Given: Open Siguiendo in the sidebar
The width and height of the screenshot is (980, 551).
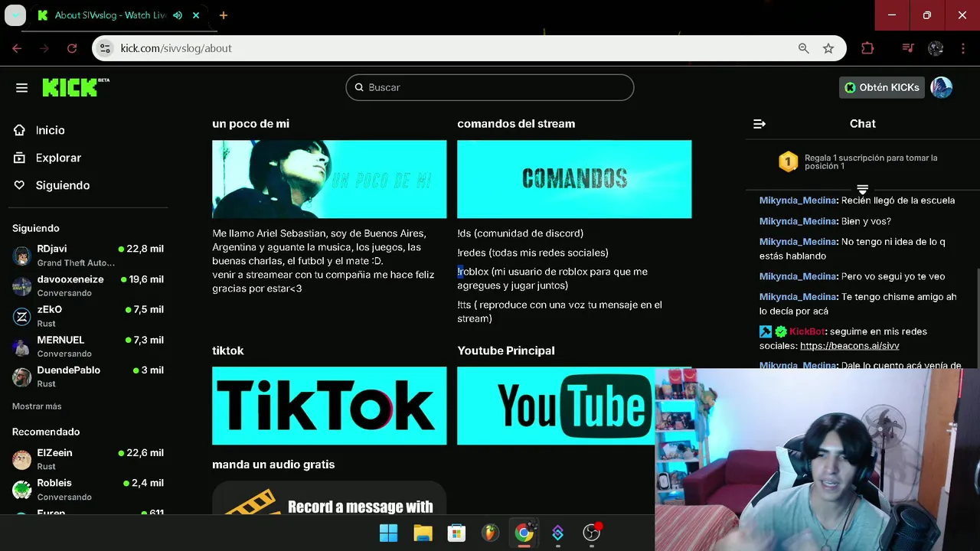Looking at the screenshot, I should click(x=63, y=185).
